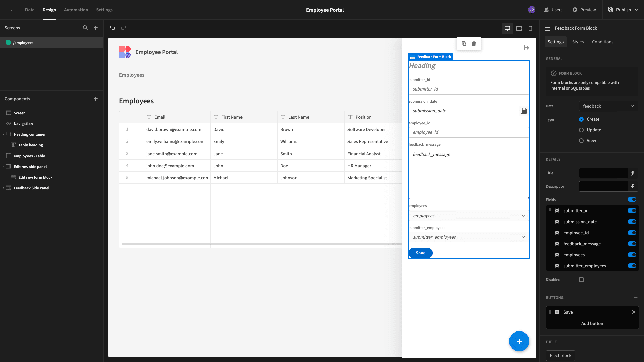The image size is (644, 362).
Task: Switch to tablet preview mode
Action: (519, 28)
